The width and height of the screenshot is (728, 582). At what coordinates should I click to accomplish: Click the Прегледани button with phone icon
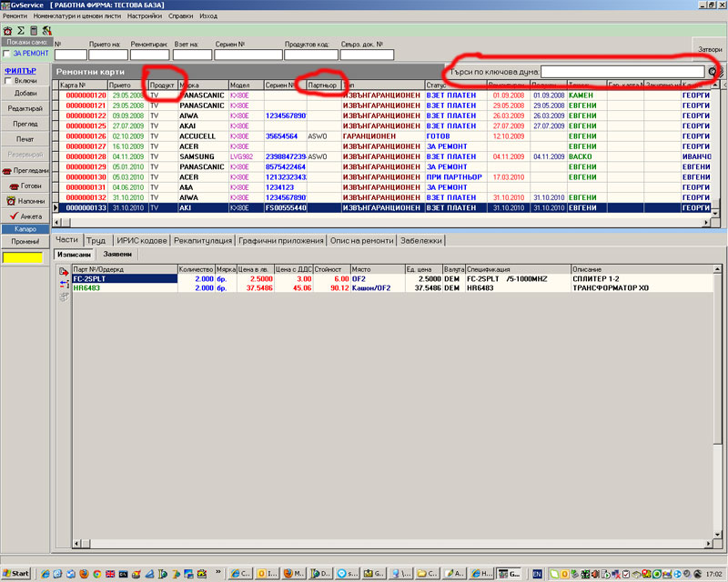(25, 170)
